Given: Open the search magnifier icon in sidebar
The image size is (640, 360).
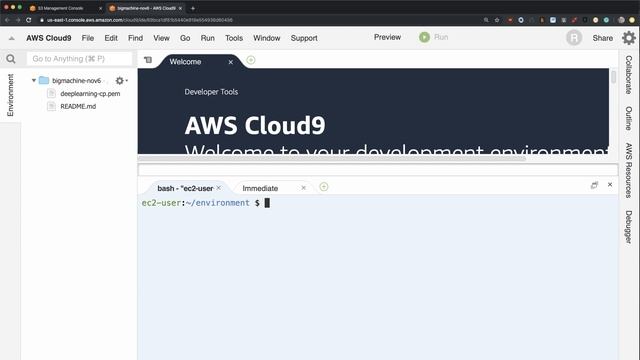Looking at the screenshot, I should click(x=11, y=59).
